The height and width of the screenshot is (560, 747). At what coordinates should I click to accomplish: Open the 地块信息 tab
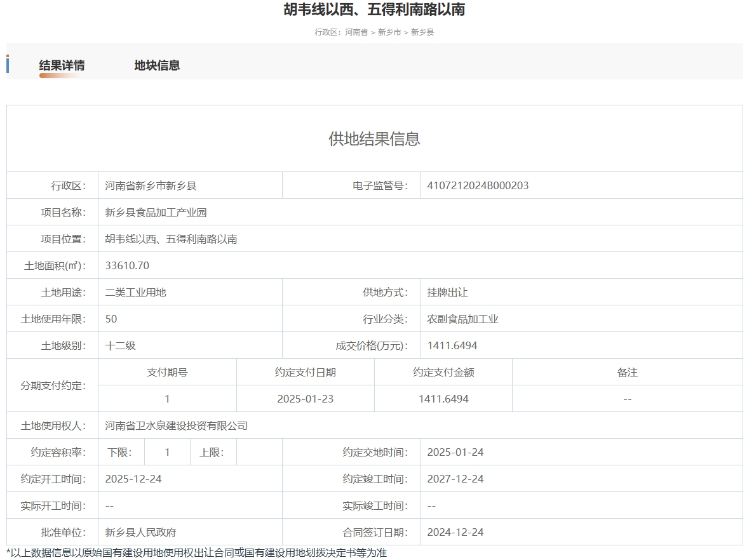click(157, 65)
